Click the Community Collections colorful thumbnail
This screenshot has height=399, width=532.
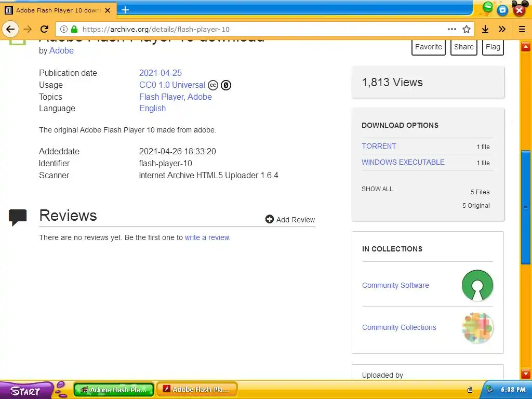tap(477, 328)
